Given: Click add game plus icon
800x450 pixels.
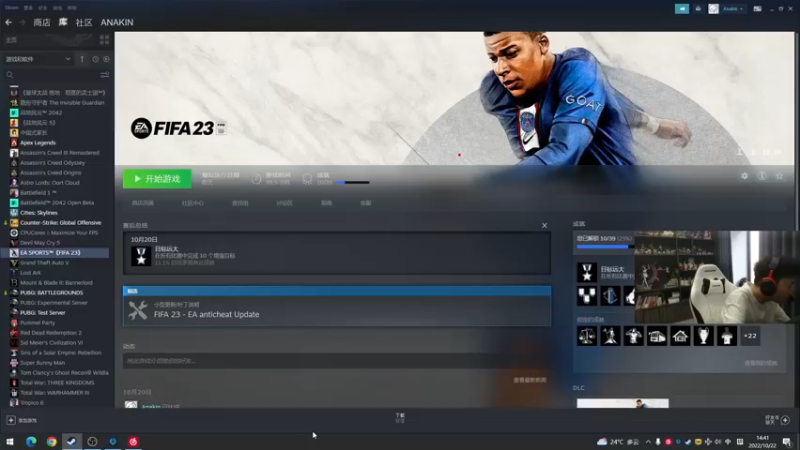Looking at the screenshot, I should click(x=11, y=420).
